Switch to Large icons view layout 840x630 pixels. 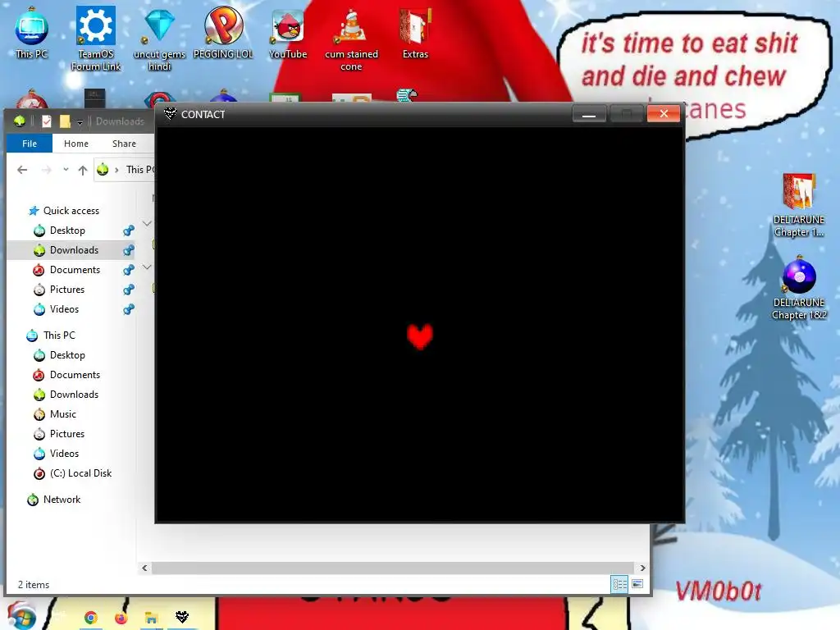(x=637, y=584)
